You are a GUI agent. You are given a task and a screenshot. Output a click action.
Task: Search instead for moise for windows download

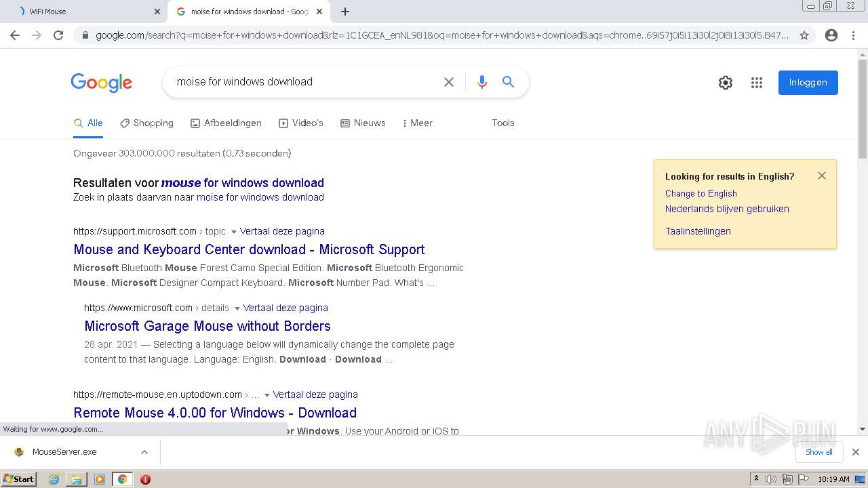point(260,197)
